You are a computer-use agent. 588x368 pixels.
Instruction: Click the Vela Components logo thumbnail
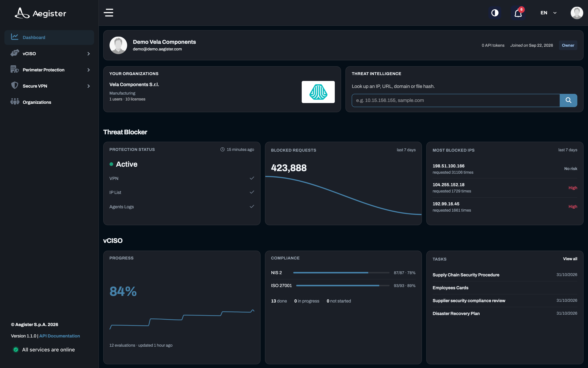[x=318, y=92]
